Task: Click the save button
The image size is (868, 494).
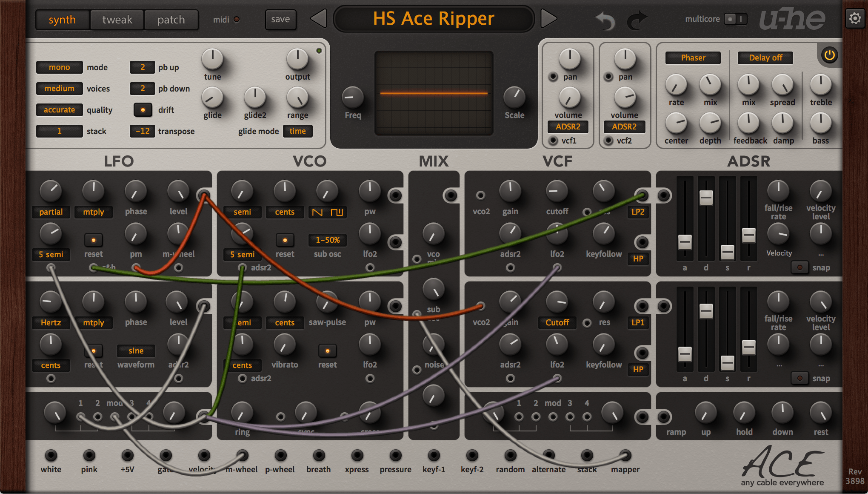Action: pos(280,19)
